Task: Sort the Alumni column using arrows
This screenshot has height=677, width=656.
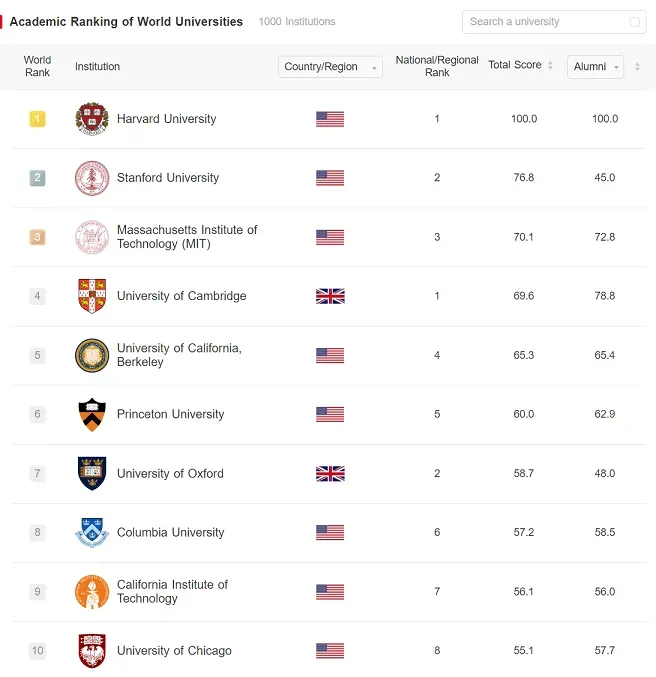Action: (637, 66)
